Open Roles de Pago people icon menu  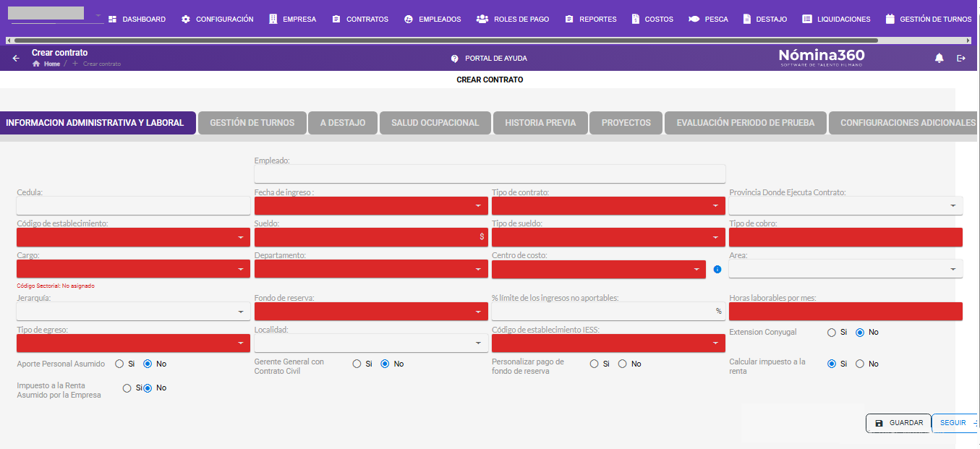[x=482, y=20]
